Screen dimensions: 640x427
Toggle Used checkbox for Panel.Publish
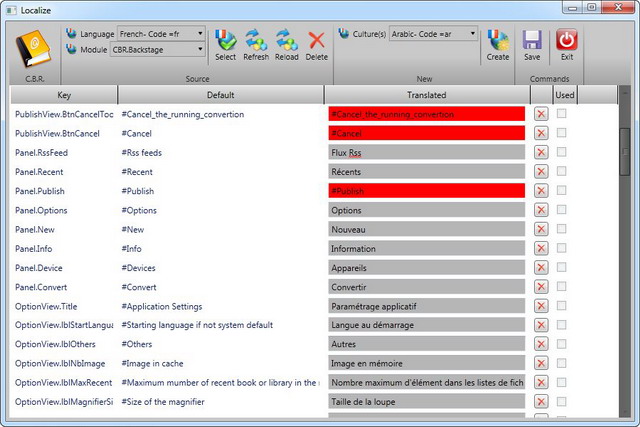click(562, 190)
